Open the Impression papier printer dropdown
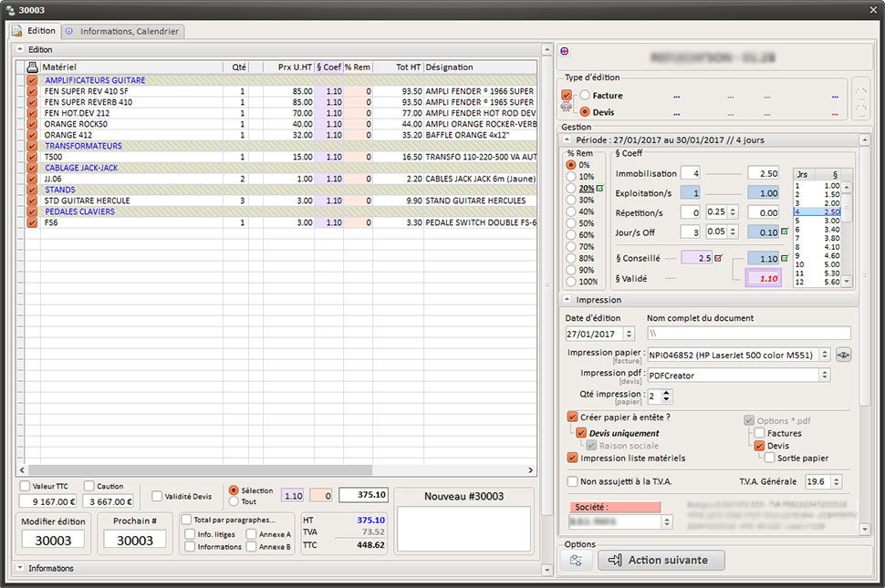The height and width of the screenshot is (588, 885). [824, 355]
